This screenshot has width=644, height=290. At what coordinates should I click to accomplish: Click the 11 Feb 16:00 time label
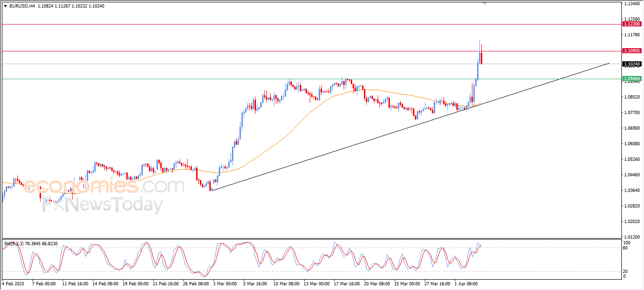(74, 284)
